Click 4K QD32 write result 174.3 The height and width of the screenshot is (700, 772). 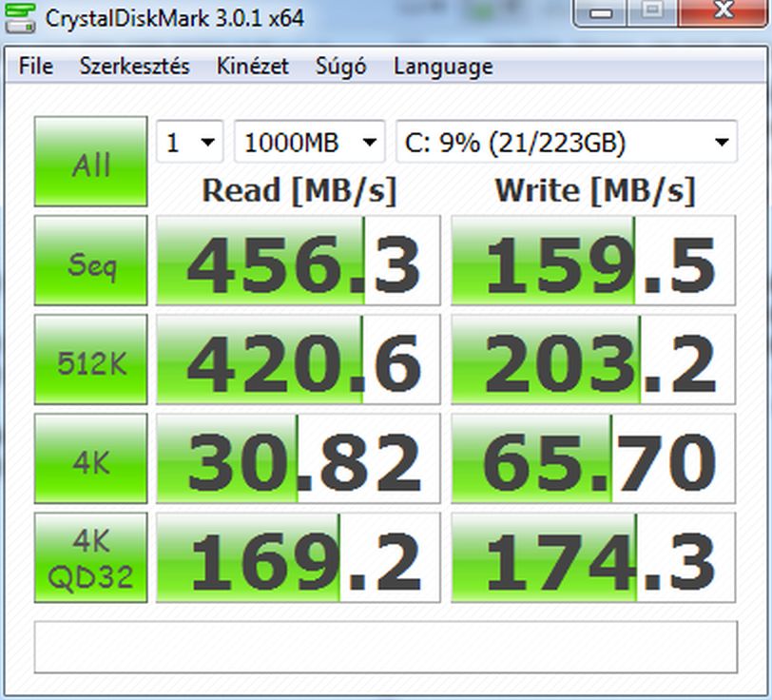(593, 557)
